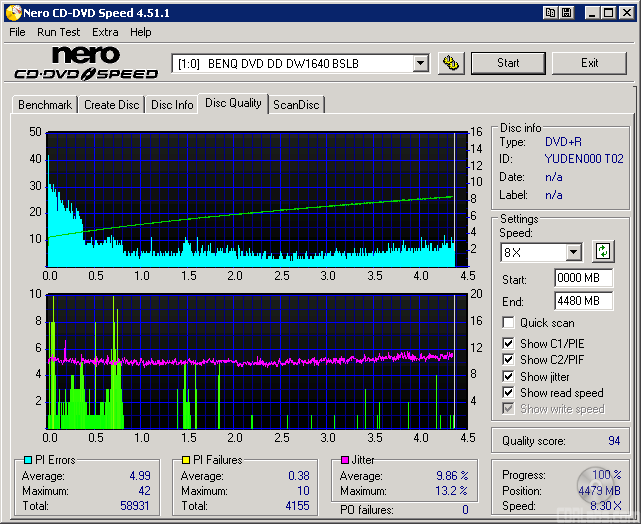Disable Show read speed checkbox
Image resolution: width=641 pixels, height=524 pixels.
click(509, 393)
